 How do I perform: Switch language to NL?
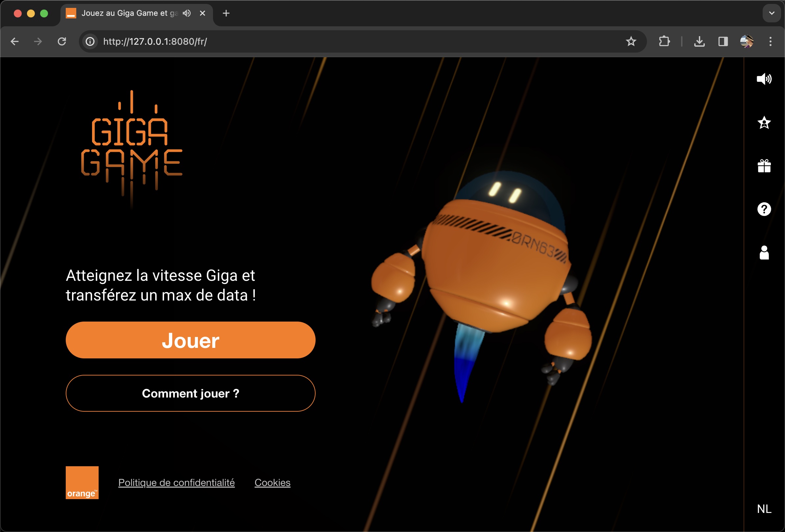click(764, 509)
